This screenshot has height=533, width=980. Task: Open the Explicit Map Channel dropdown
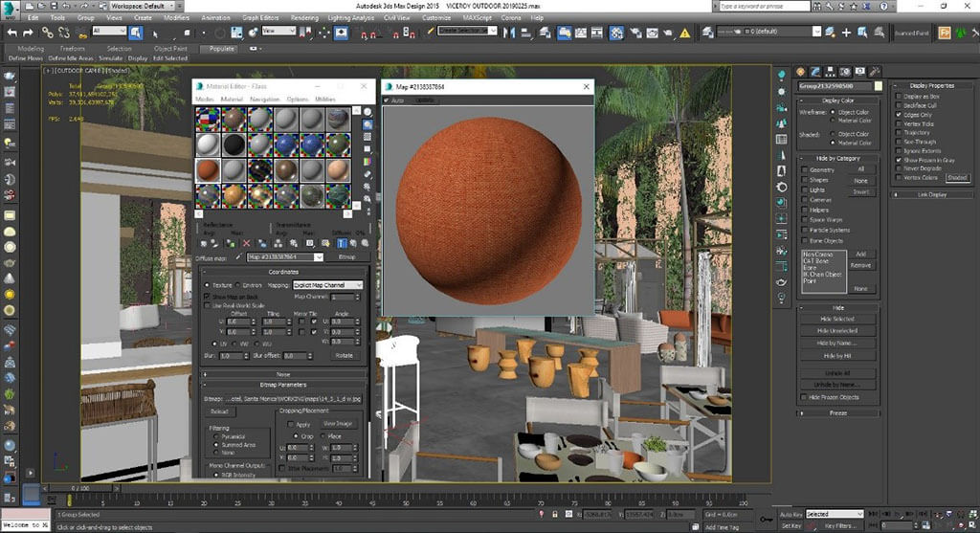(x=327, y=285)
